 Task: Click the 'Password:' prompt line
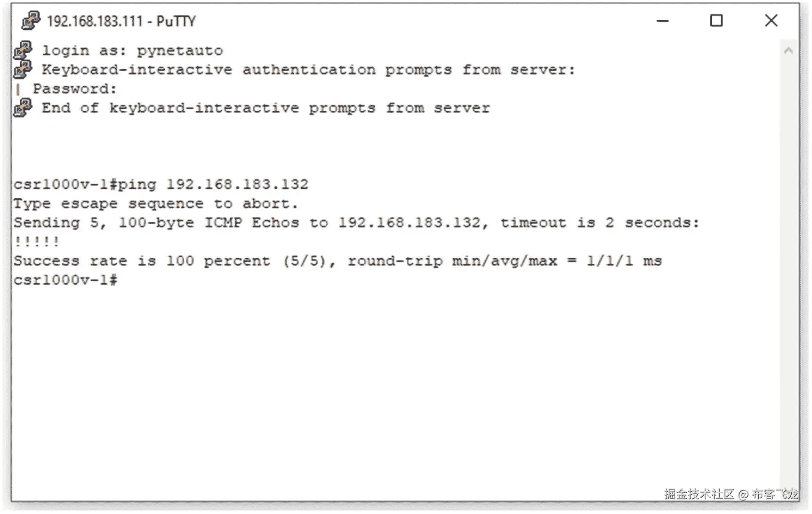pyautogui.click(x=74, y=89)
